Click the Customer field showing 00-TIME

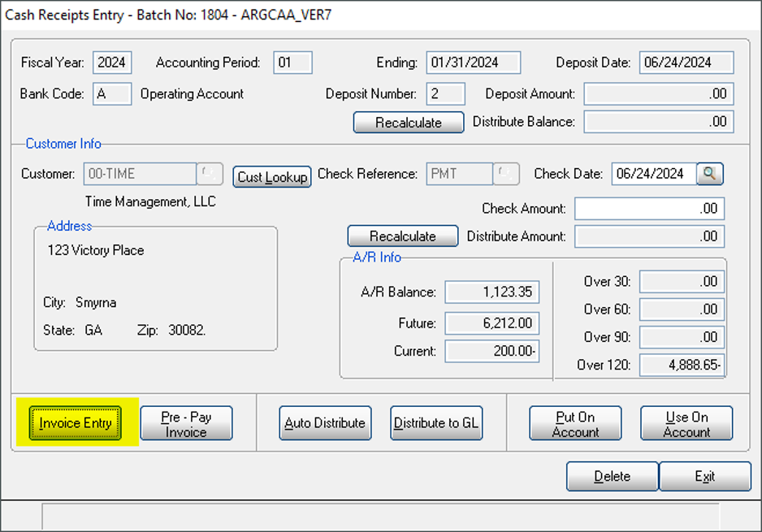[140, 174]
